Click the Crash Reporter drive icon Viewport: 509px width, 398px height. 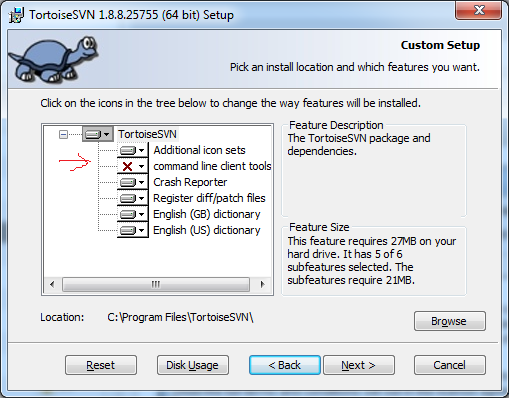[x=128, y=182]
